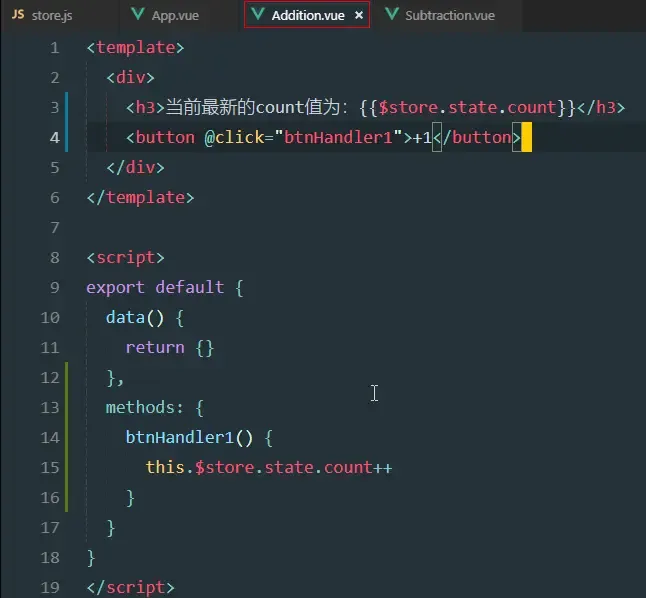The height and width of the screenshot is (598, 646).
Task: Click the @click attribute on line 4
Action: [x=234, y=138]
